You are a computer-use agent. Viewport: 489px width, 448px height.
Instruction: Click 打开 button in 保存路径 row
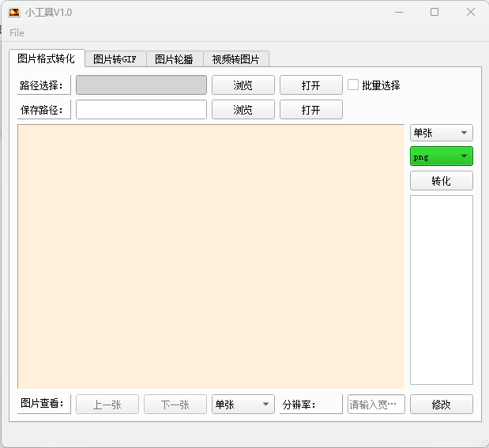click(311, 110)
